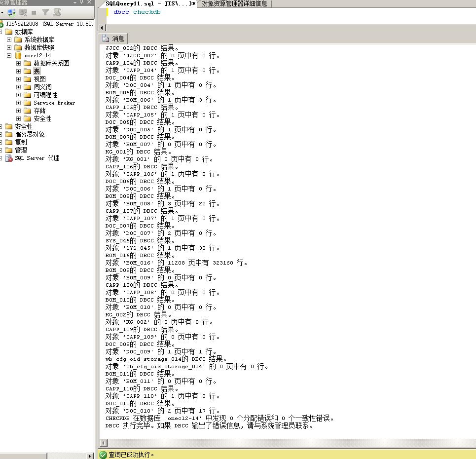This screenshot has width=476, height=459.
Task: Expand the 同义词 node
Action: 19,87
